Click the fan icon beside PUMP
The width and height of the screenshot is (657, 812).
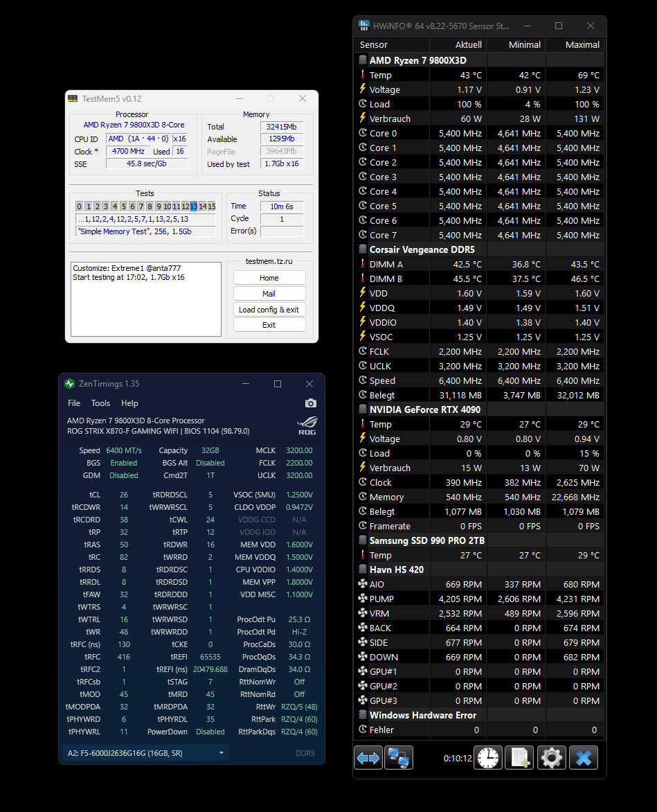pos(363,598)
